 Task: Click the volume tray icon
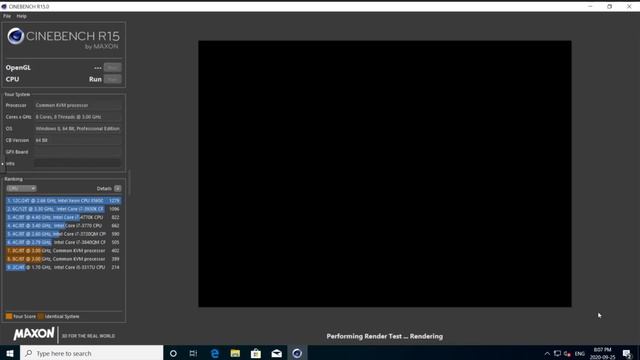[x=567, y=353]
